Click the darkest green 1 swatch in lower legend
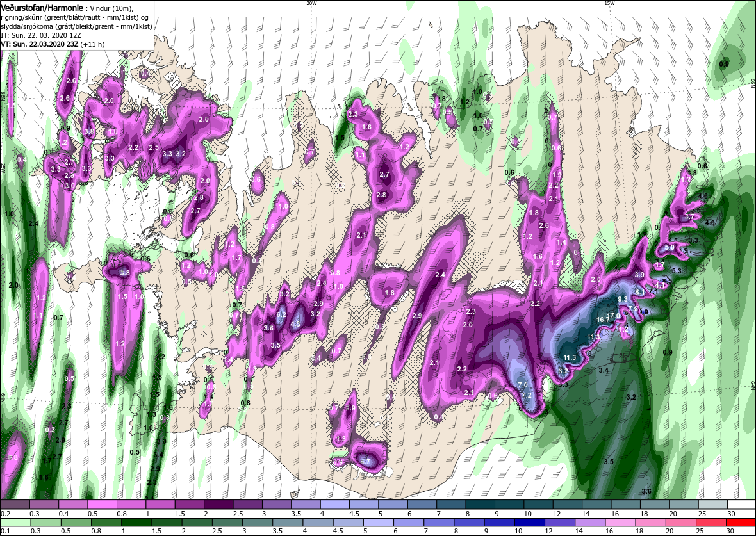Screen dimensions: 756x536 [136, 523]
